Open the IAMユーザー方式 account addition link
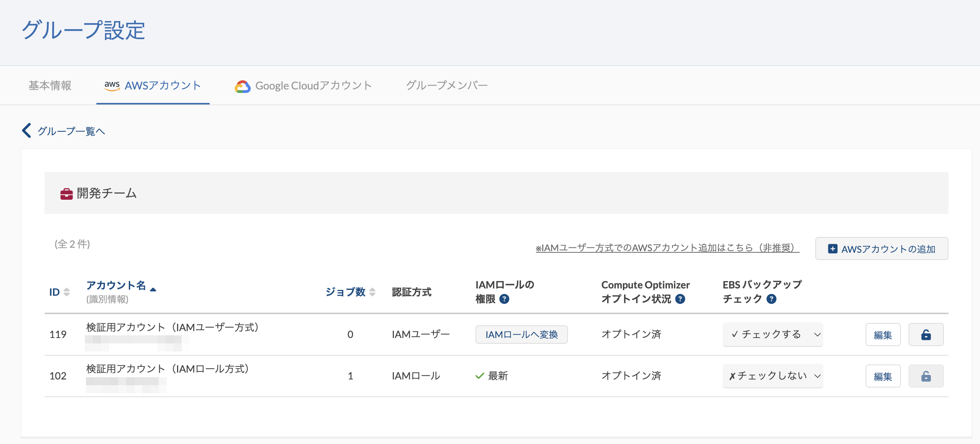 click(x=667, y=248)
